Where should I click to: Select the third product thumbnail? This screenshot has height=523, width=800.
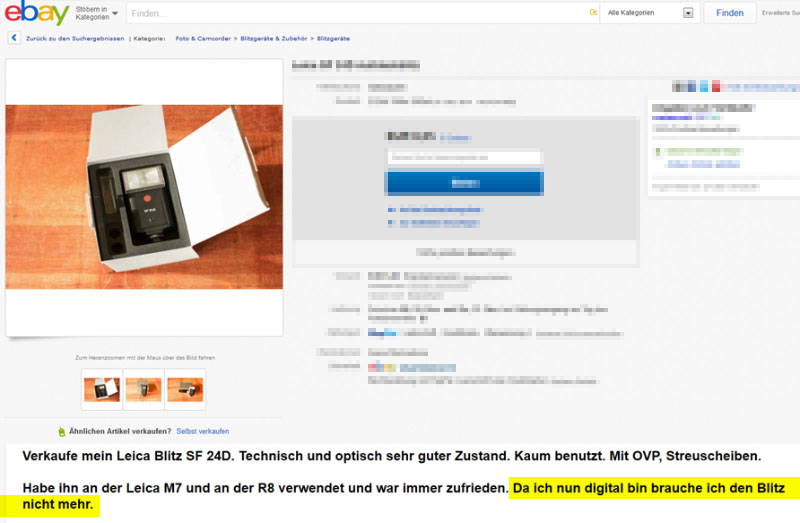pyautogui.click(x=185, y=390)
